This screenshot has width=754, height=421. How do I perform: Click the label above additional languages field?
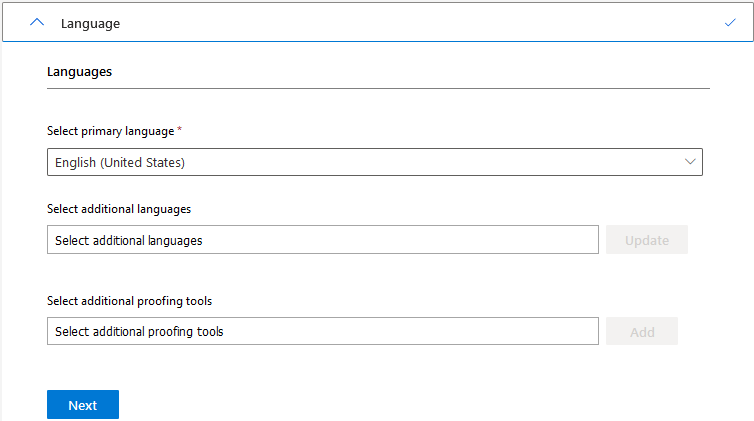point(119,209)
